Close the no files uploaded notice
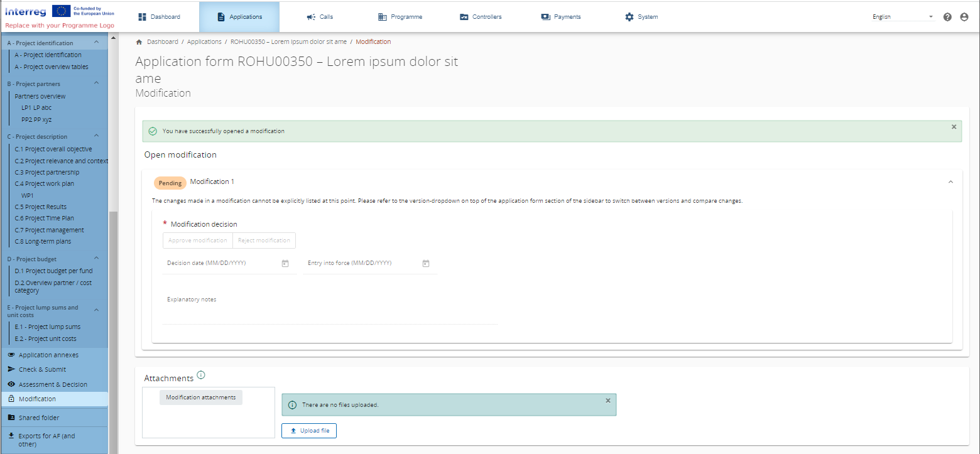The image size is (980, 454). (x=607, y=400)
